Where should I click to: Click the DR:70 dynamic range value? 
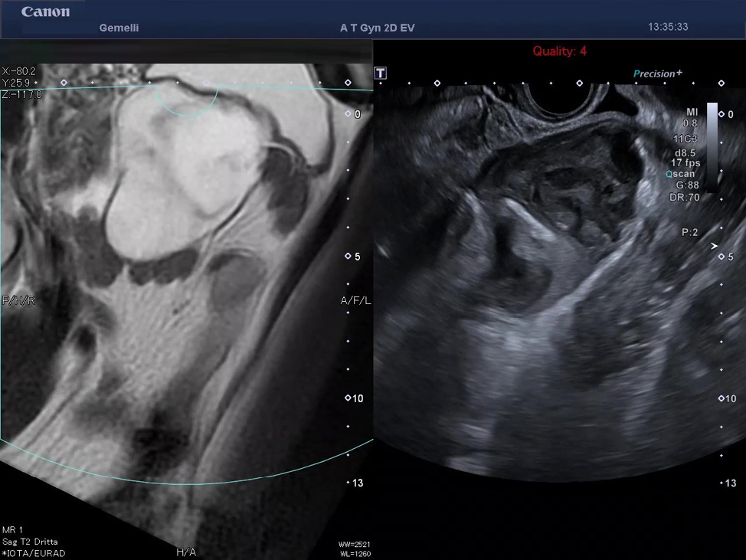coord(685,197)
